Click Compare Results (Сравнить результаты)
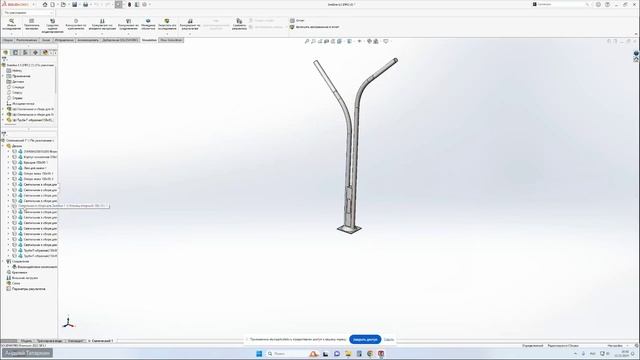The height and width of the screenshot is (360, 640). pos(239,24)
